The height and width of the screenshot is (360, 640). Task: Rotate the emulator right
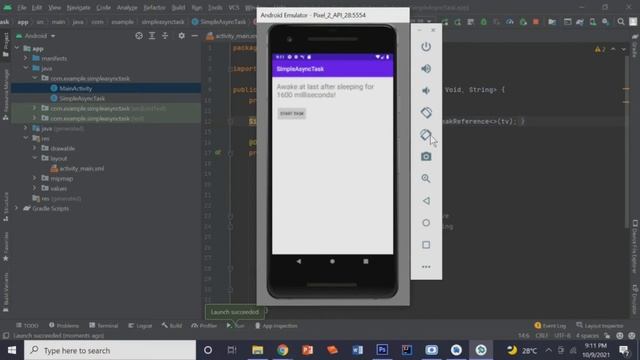pyautogui.click(x=426, y=135)
